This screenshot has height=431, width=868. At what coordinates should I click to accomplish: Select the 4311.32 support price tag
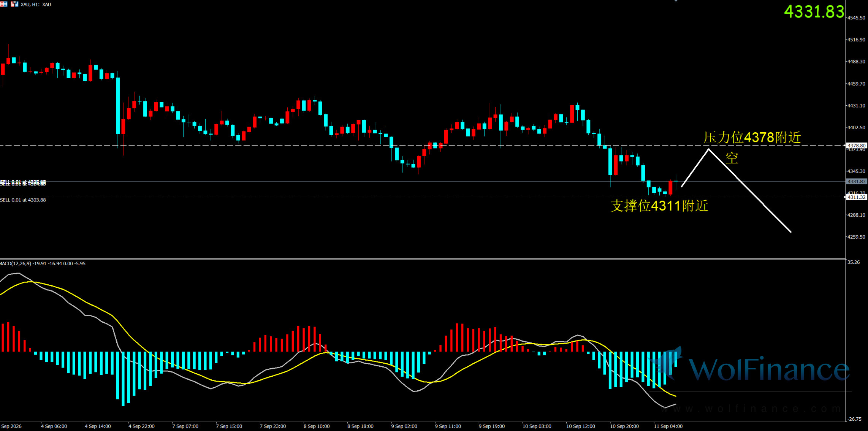pos(856,197)
